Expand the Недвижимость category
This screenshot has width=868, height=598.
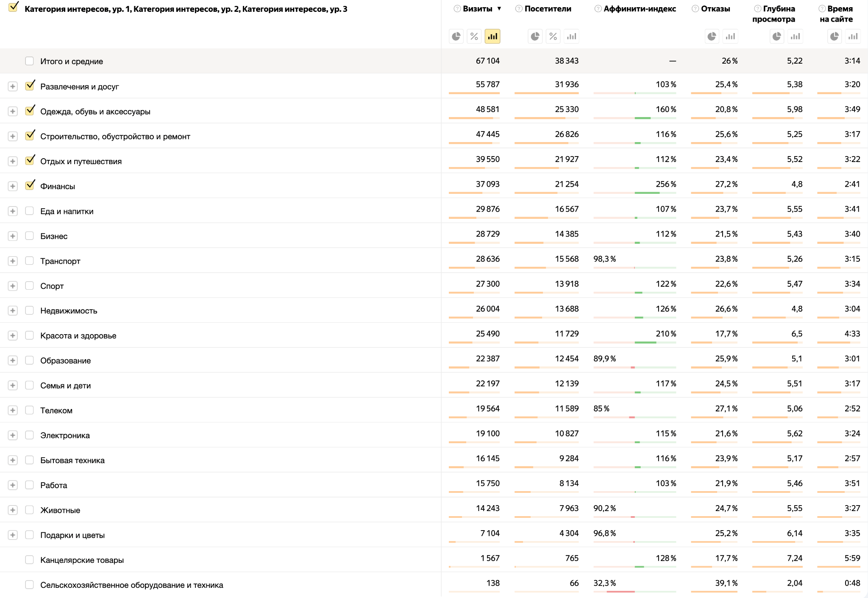pos(13,311)
